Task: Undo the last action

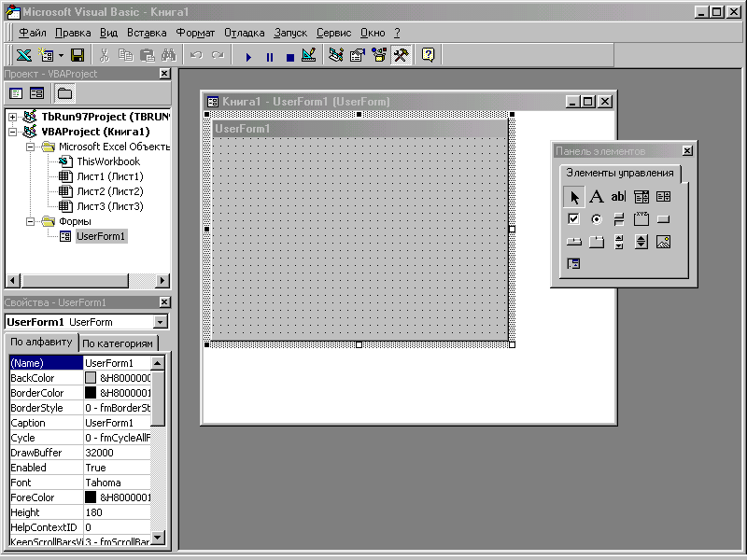Action: point(196,55)
